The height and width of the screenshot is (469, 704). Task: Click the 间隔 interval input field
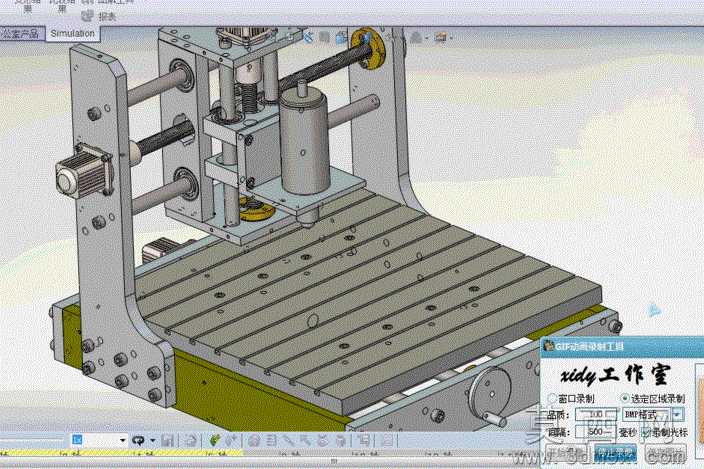(x=596, y=432)
